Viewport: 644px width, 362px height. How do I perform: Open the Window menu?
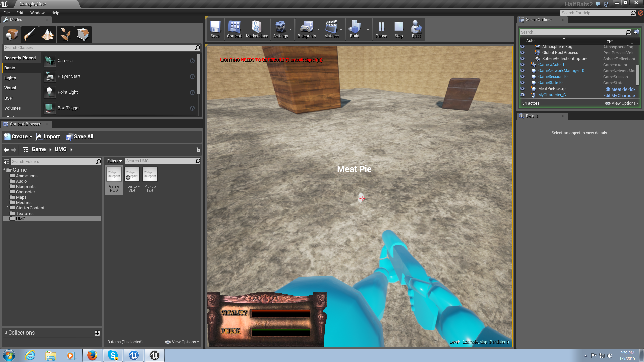[37, 13]
